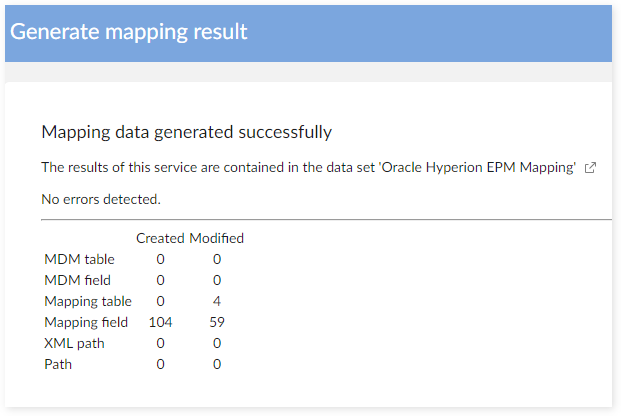The width and height of the screenshot is (621, 416).
Task: Select the 'Mapping data generated successfully' heading
Action: tap(186, 132)
